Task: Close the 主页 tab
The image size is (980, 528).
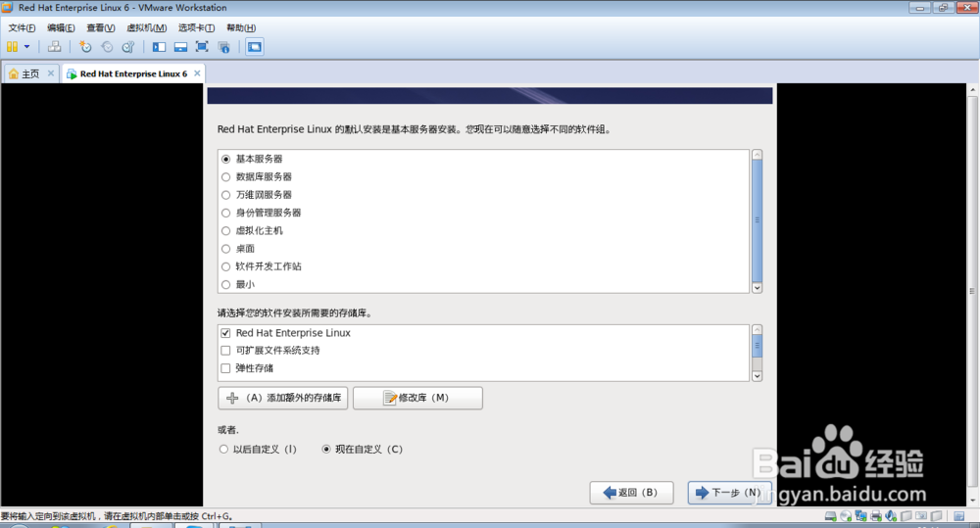Action: click(x=51, y=73)
